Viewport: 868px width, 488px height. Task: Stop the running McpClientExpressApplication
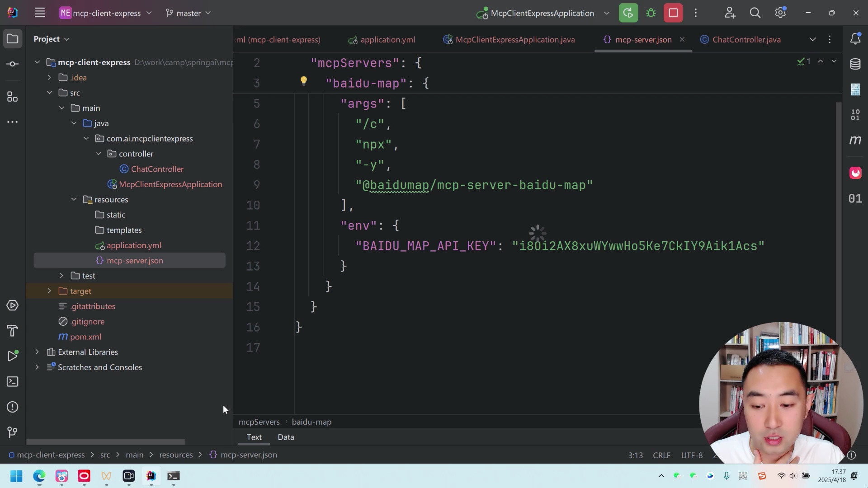point(673,13)
